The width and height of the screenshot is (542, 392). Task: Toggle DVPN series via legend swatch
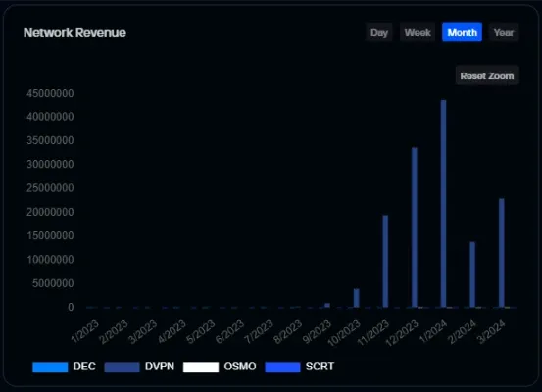(122, 367)
